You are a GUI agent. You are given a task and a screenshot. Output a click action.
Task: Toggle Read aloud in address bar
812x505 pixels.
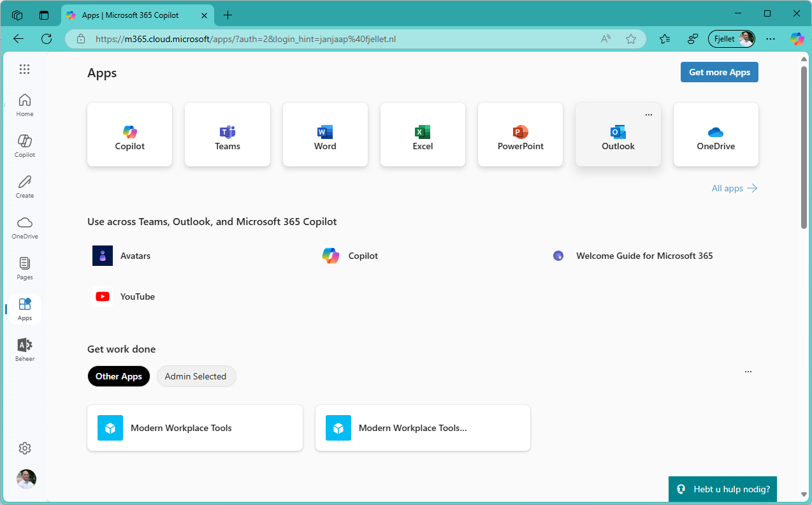click(x=605, y=39)
